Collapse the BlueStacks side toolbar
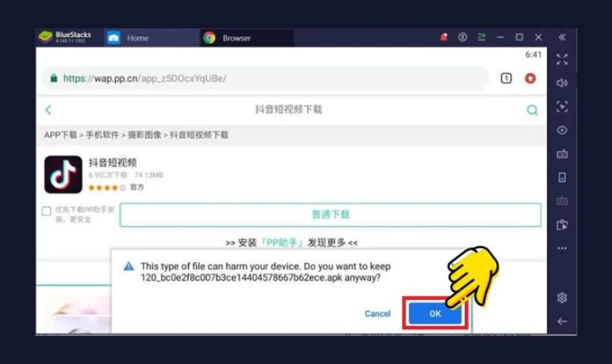Screen dimensions: 612x364 click(562, 37)
